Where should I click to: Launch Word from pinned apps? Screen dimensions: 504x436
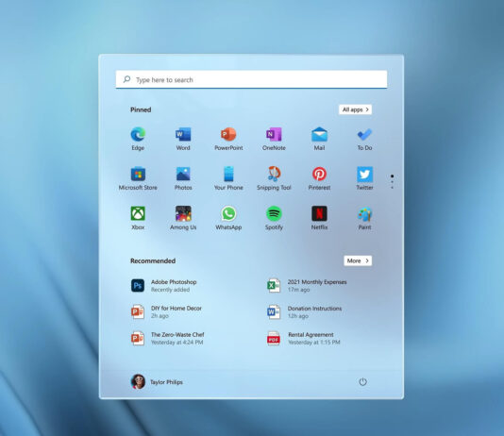[183, 139]
